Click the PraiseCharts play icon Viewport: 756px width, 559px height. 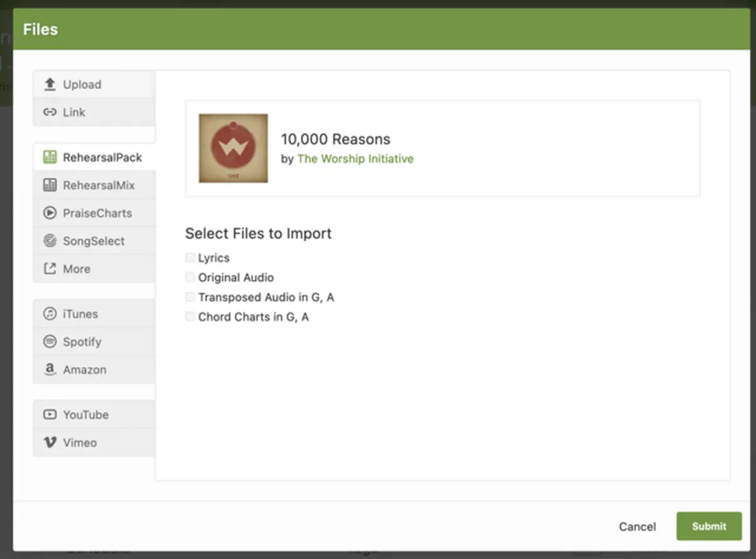pyautogui.click(x=50, y=212)
